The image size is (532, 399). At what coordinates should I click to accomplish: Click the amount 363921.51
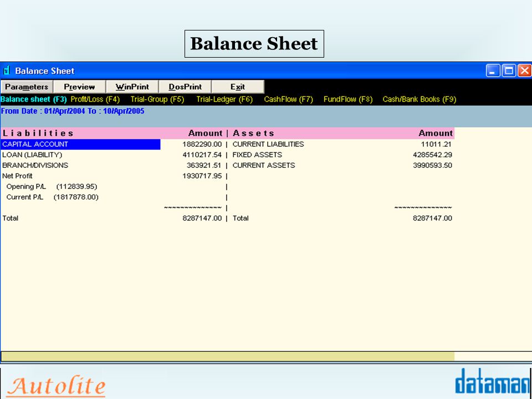(x=204, y=165)
